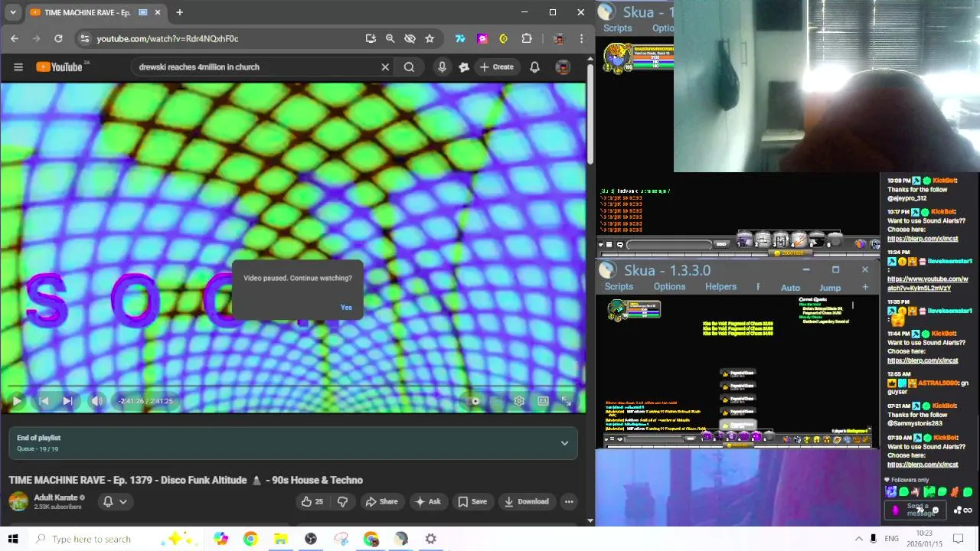This screenshot has height=551, width=980.
Task: Open the zoom indicator in address bar
Action: pyautogui.click(x=390, y=38)
